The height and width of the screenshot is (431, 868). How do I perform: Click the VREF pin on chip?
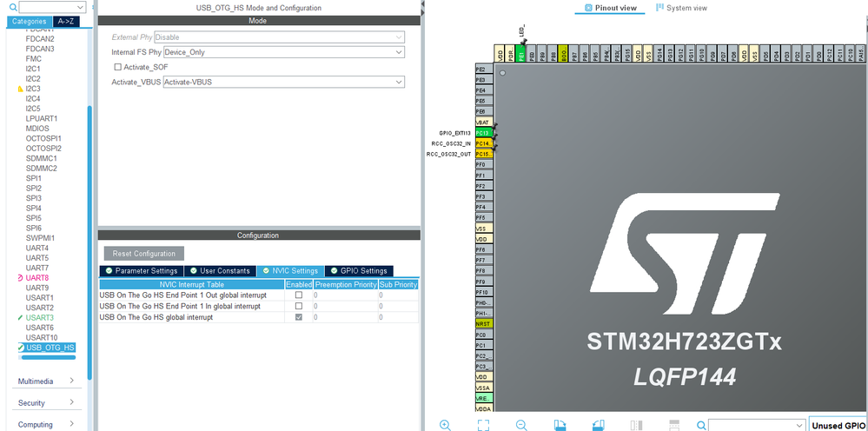click(x=483, y=398)
